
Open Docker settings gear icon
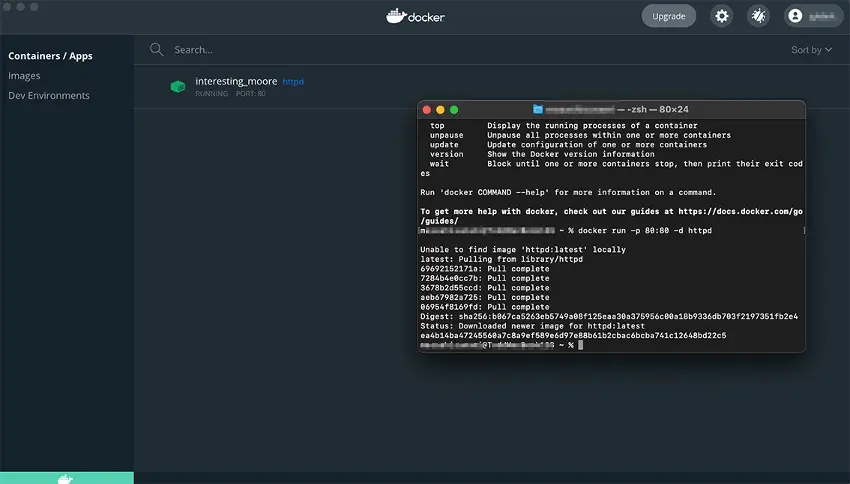pyautogui.click(x=722, y=16)
